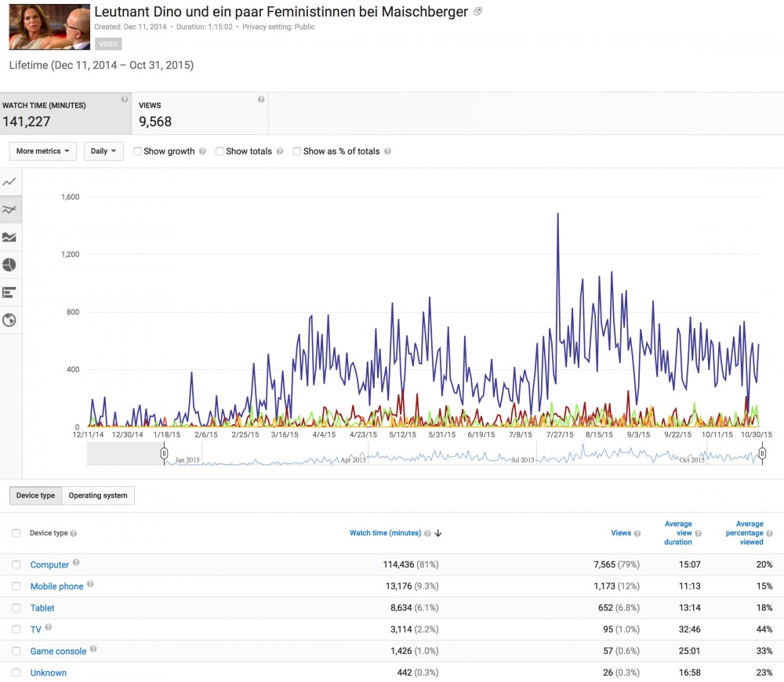
Task: Check Show as % of totals
Action: tap(297, 151)
